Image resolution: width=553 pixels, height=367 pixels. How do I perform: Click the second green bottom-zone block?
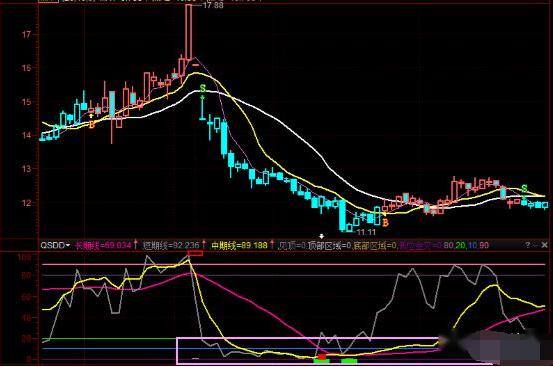(x=349, y=361)
